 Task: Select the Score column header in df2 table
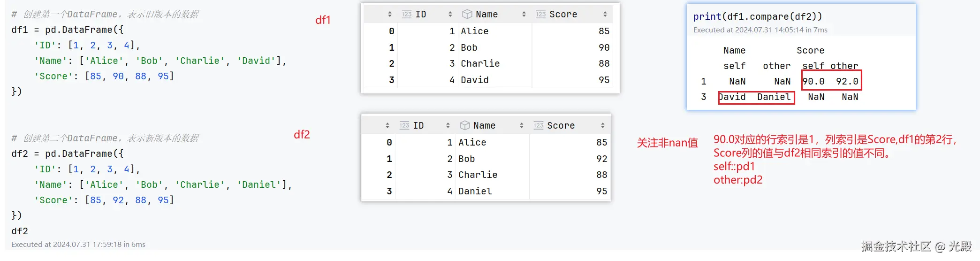tap(561, 126)
